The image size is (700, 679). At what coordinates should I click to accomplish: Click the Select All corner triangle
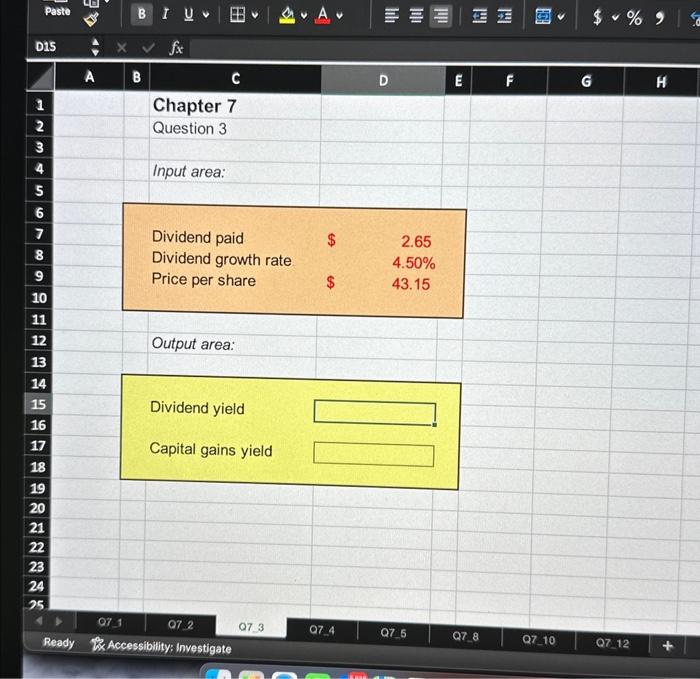(x=41, y=76)
